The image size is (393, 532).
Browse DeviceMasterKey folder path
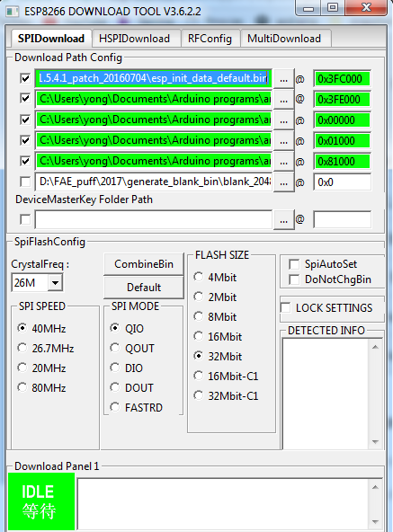tap(283, 220)
